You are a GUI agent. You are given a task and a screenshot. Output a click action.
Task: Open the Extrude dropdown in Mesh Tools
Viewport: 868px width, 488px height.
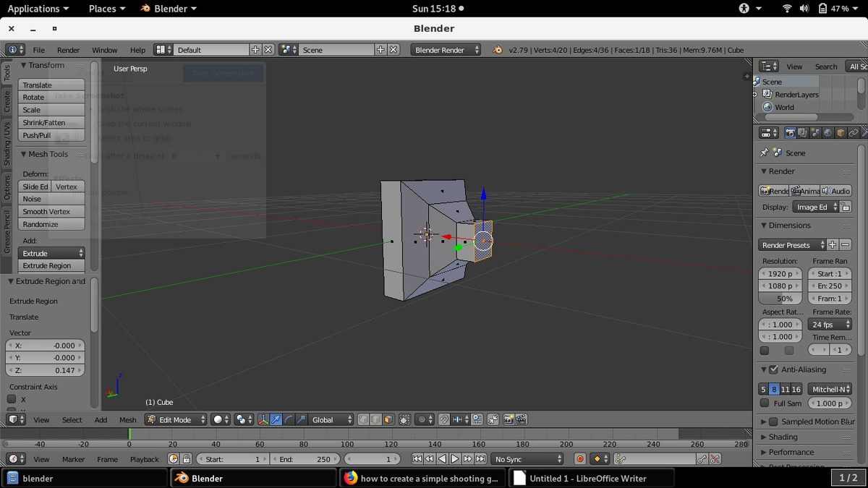(x=51, y=253)
